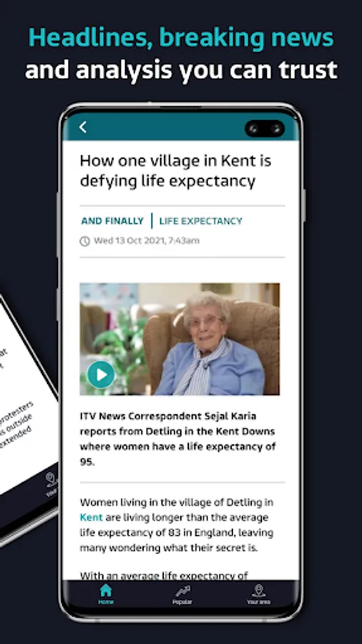Screen dimensions: 362x644
Task: Open the AND FINALLY topic tag
Action: pyautogui.click(x=112, y=221)
